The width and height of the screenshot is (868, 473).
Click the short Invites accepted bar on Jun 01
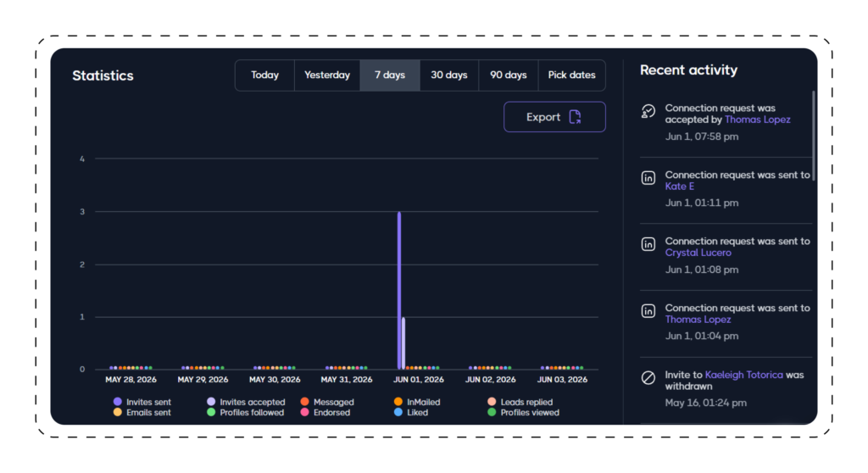[403, 342]
